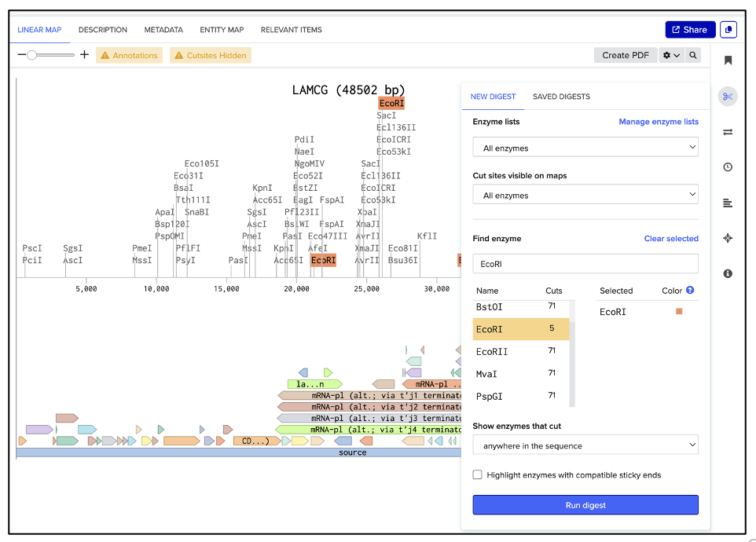756x542 pixels.
Task: Click the Find enzyme input field
Action: point(585,264)
